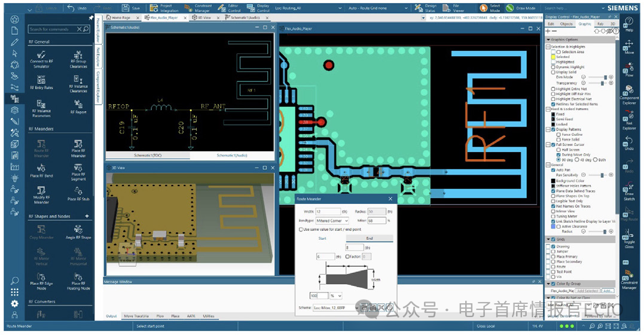Open RF Group Clearances tool
Viewport: 644px width, 335px height.
click(x=78, y=60)
